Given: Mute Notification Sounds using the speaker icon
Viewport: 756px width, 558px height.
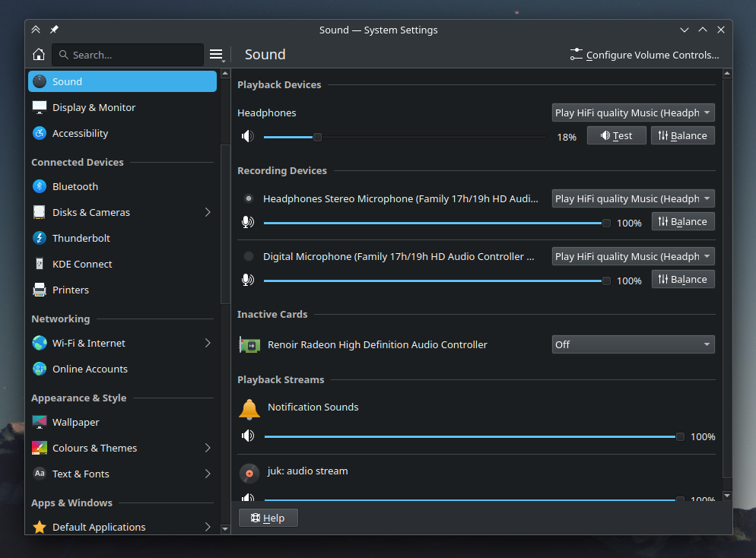Looking at the screenshot, I should pos(247,436).
